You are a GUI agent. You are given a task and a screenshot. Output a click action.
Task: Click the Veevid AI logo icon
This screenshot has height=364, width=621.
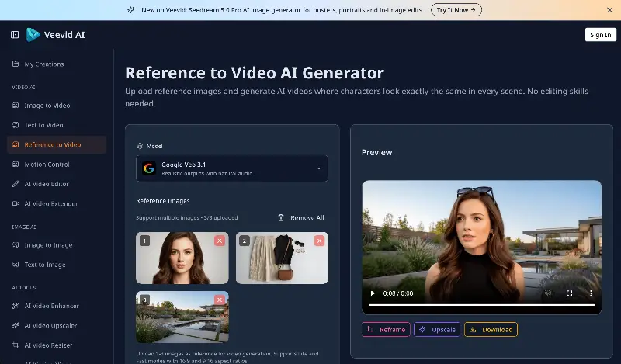(x=33, y=35)
